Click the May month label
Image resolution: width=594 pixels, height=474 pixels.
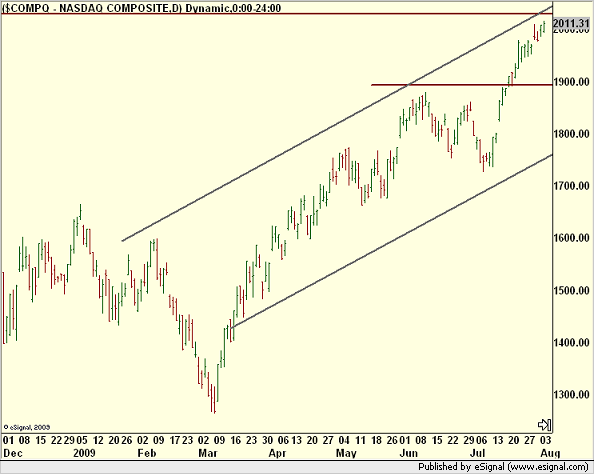pyautogui.click(x=346, y=453)
